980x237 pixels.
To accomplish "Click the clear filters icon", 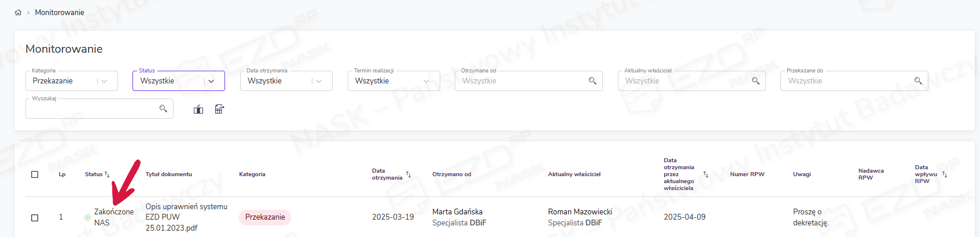I will [198, 109].
